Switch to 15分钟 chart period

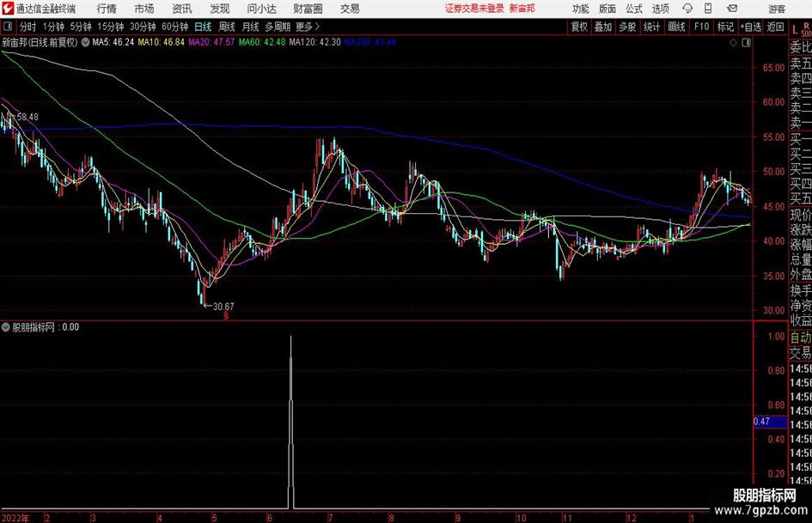click(x=111, y=27)
